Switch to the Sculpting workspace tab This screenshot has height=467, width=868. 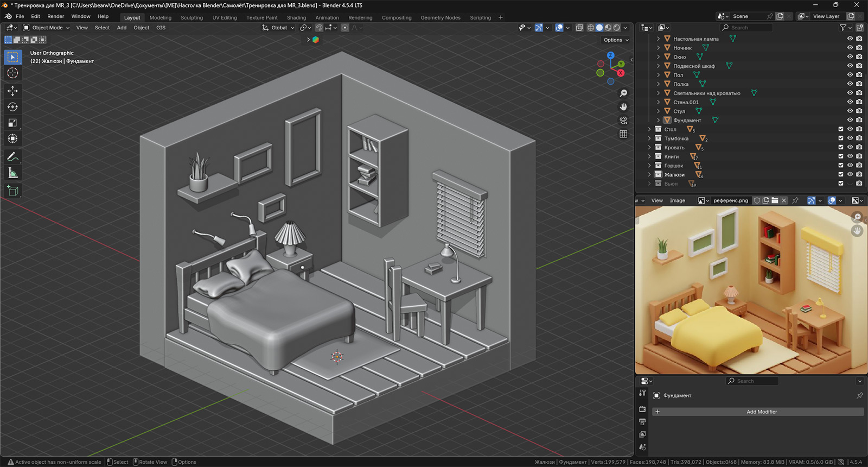point(192,17)
